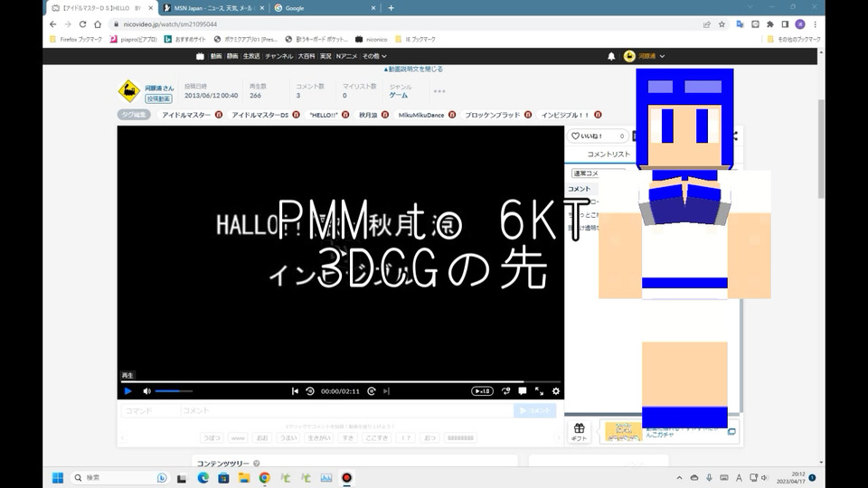Open the 投稿動画 link

point(159,99)
